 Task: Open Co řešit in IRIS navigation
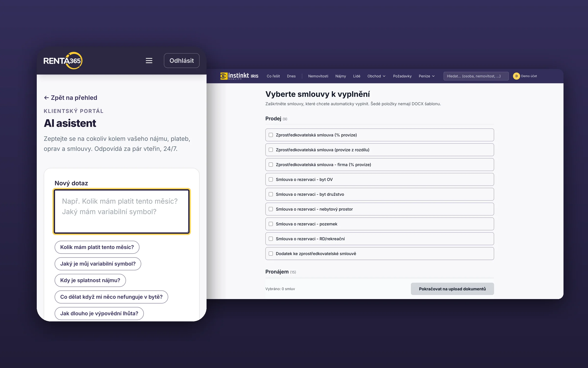(273, 76)
